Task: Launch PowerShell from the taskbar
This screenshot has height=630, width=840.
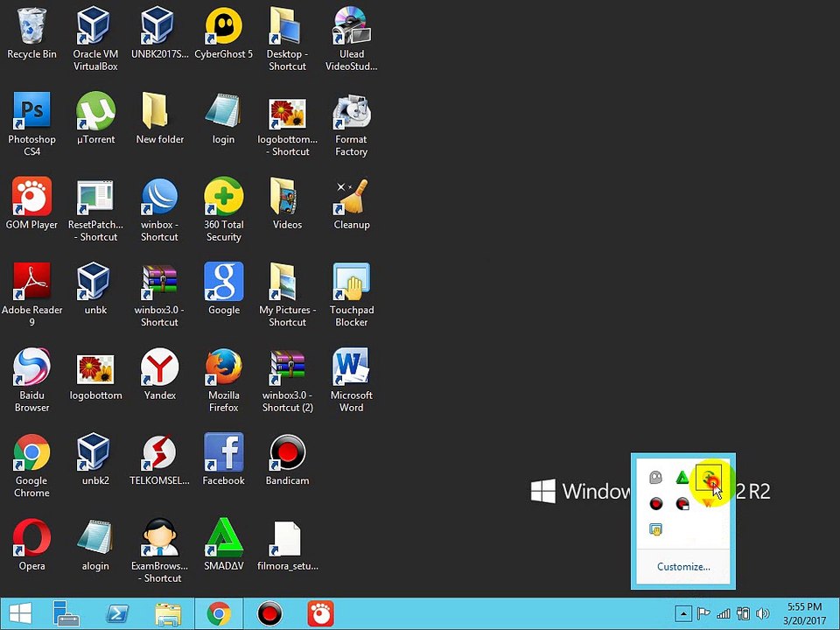Action: (117, 614)
